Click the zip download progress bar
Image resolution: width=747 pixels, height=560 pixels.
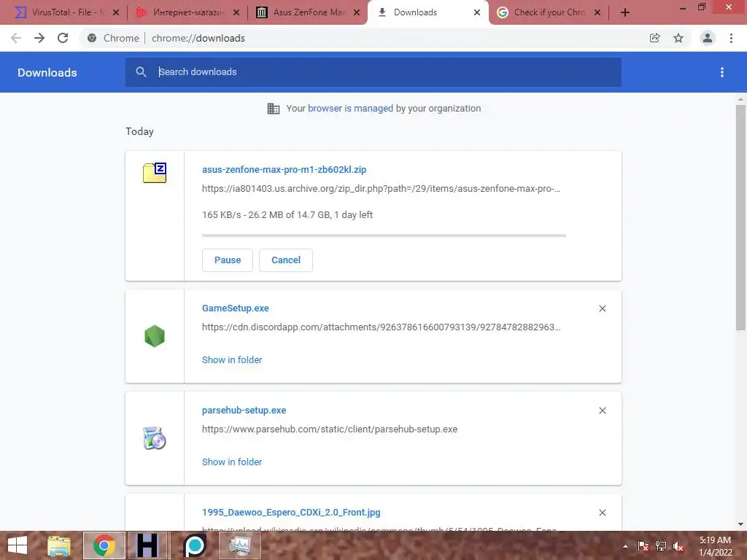pyautogui.click(x=384, y=236)
